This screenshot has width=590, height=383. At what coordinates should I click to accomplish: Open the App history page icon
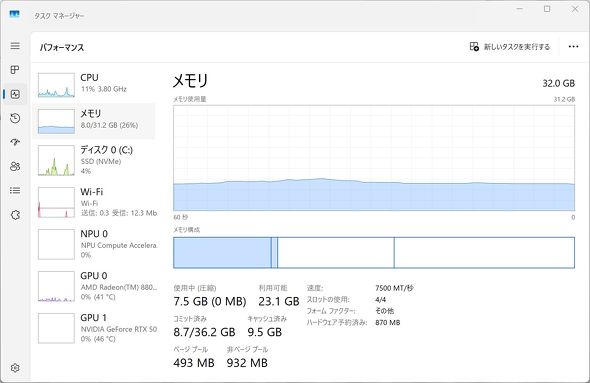(15, 118)
